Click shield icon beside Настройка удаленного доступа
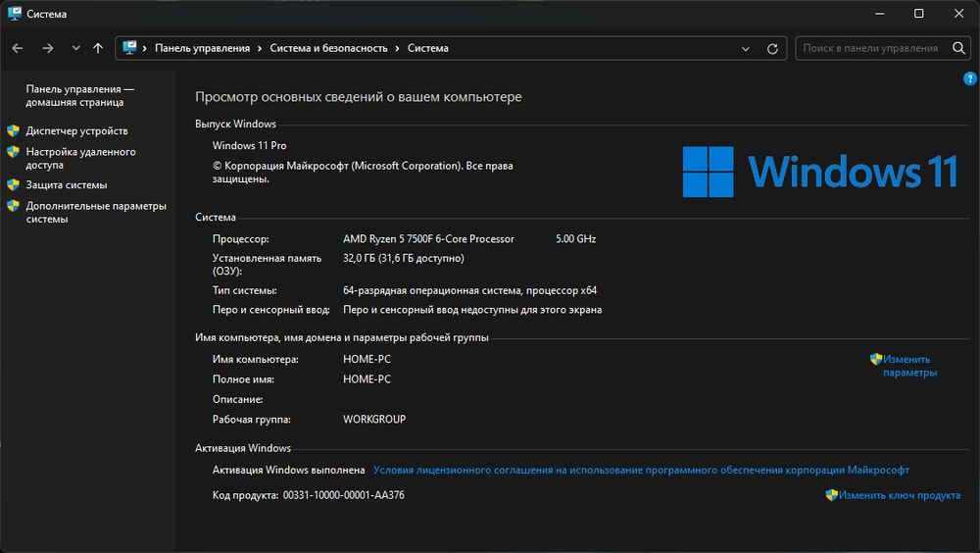Viewport: 980px width, 553px height. (13, 151)
